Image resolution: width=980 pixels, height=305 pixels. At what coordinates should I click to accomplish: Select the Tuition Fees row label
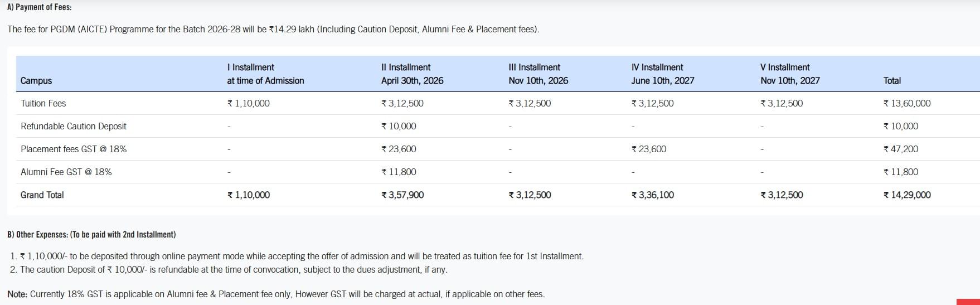pos(43,103)
